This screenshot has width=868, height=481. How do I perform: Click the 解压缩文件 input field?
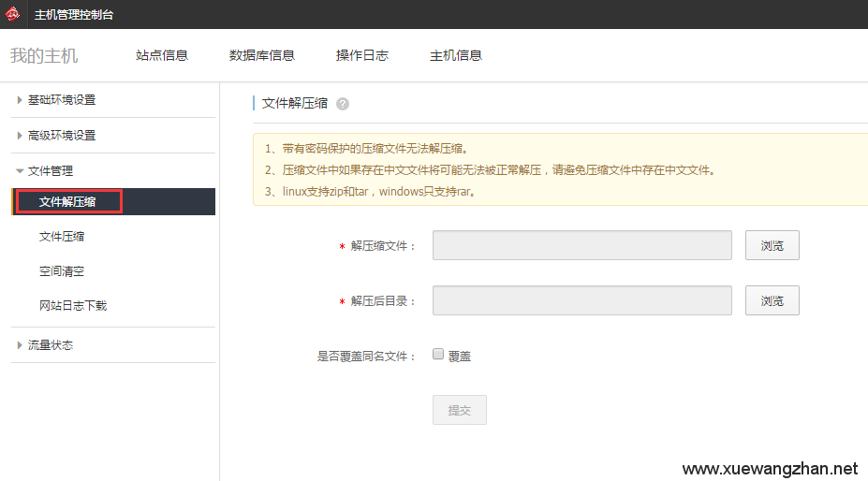581,246
